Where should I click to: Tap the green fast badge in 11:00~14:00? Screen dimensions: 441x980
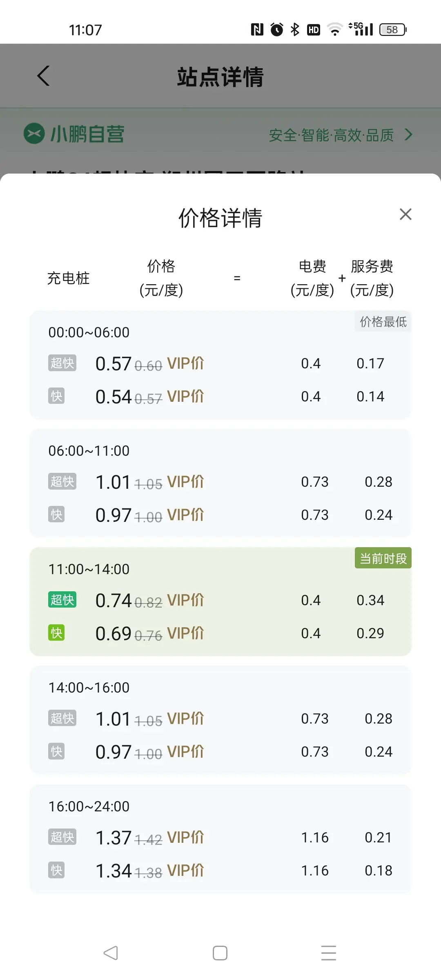pyautogui.click(x=56, y=633)
